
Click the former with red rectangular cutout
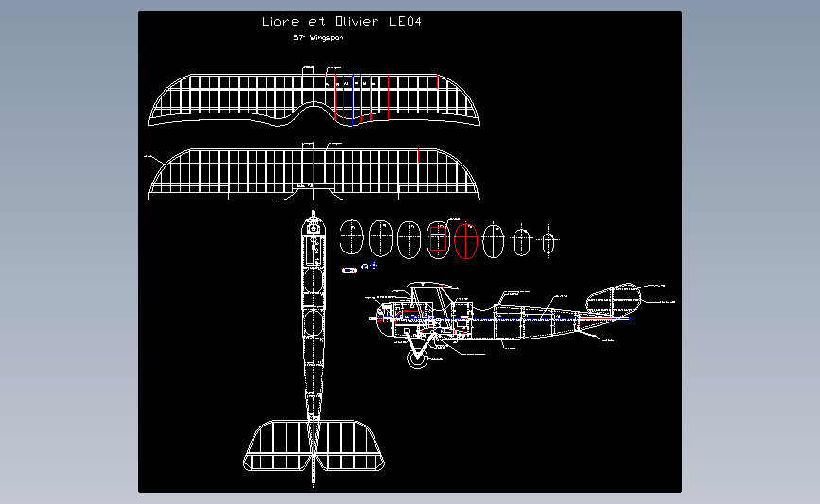tap(438, 240)
